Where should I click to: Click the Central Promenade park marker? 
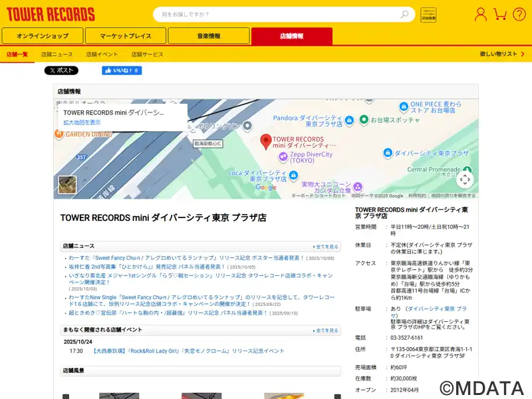467,170
